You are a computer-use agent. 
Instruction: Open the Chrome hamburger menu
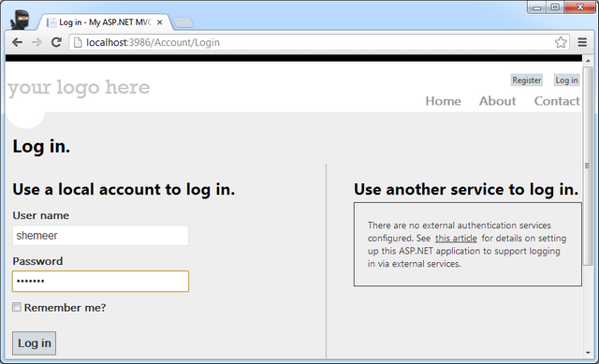click(x=582, y=42)
